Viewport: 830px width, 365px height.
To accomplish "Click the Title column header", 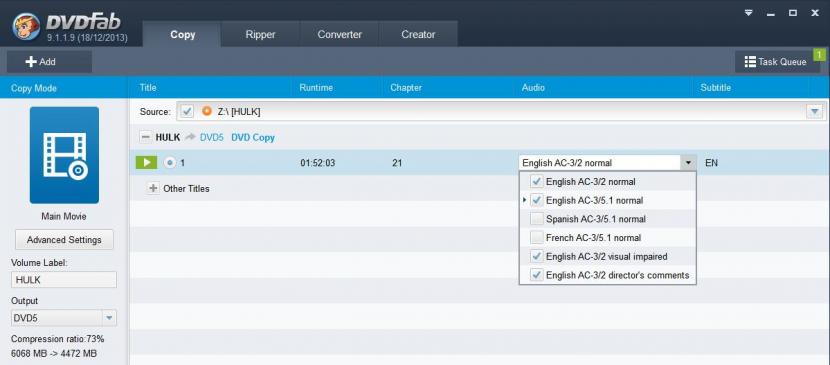I will click(148, 88).
